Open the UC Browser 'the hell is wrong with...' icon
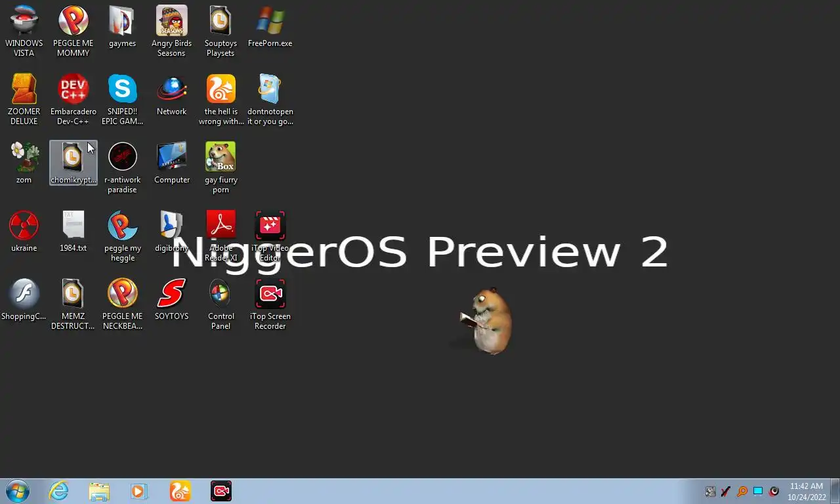Viewport: 840px width, 504px height. coord(220,99)
